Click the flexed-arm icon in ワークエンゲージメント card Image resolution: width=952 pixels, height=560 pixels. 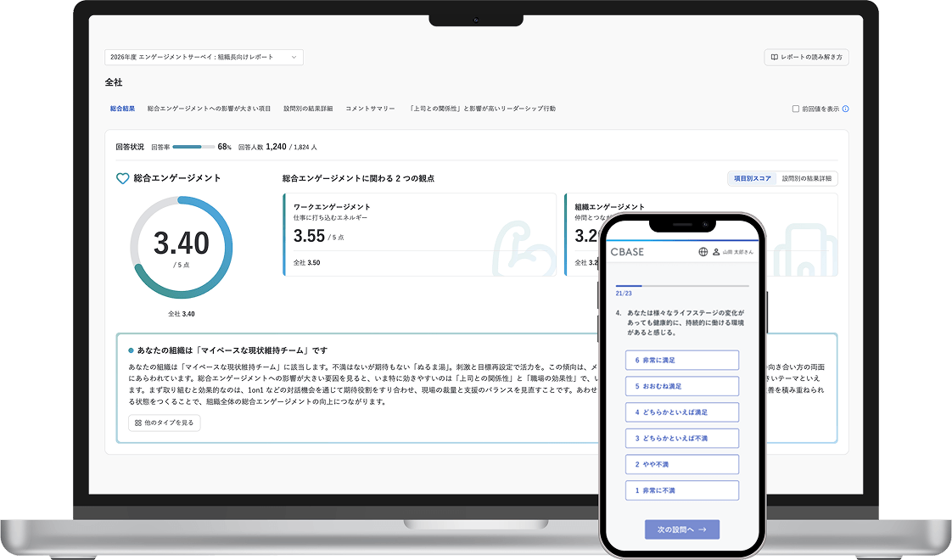524,249
